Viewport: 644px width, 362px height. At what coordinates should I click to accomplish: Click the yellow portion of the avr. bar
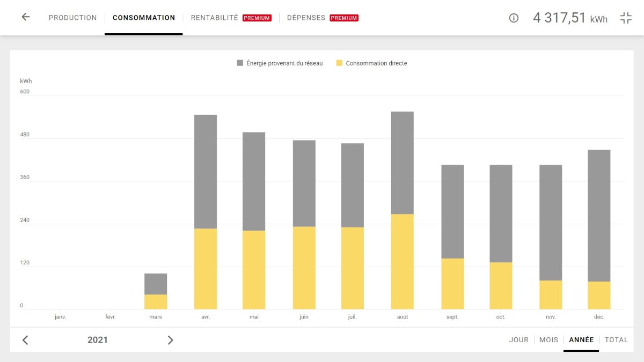tap(206, 269)
